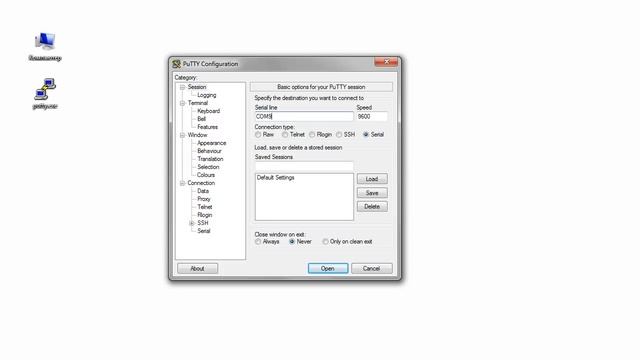
Task: Expand the SSH tree node
Action: (x=192, y=223)
